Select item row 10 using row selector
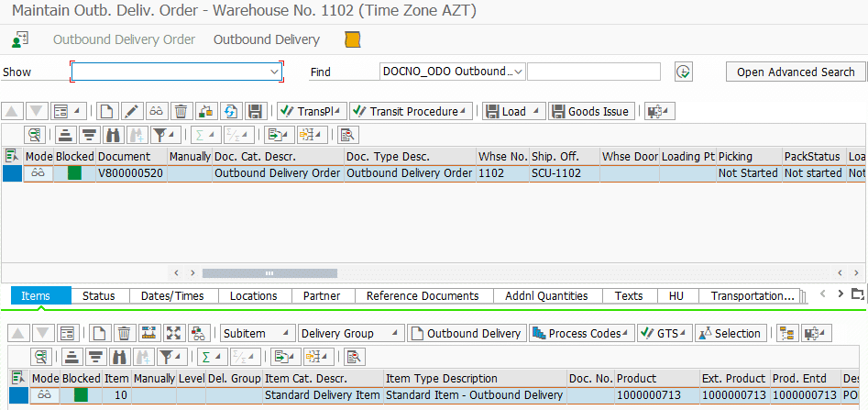The width and height of the screenshot is (868, 410). click(17, 395)
